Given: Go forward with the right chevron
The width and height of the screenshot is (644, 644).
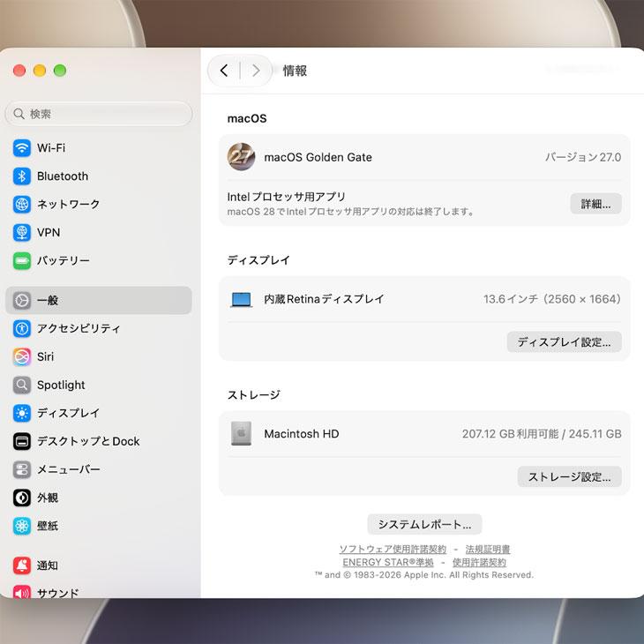Looking at the screenshot, I should (256, 71).
